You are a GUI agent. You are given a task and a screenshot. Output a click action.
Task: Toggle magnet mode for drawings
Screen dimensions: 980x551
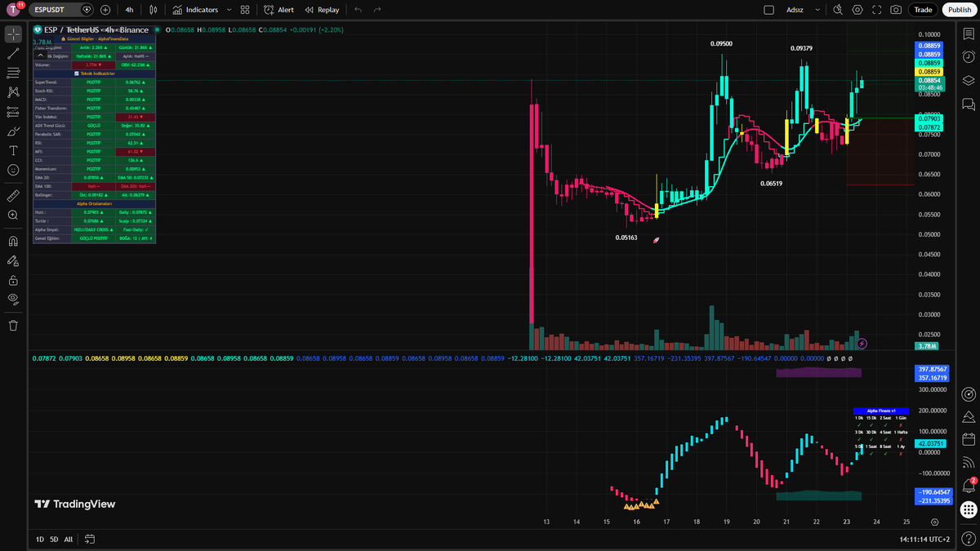[x=13, y=242]
